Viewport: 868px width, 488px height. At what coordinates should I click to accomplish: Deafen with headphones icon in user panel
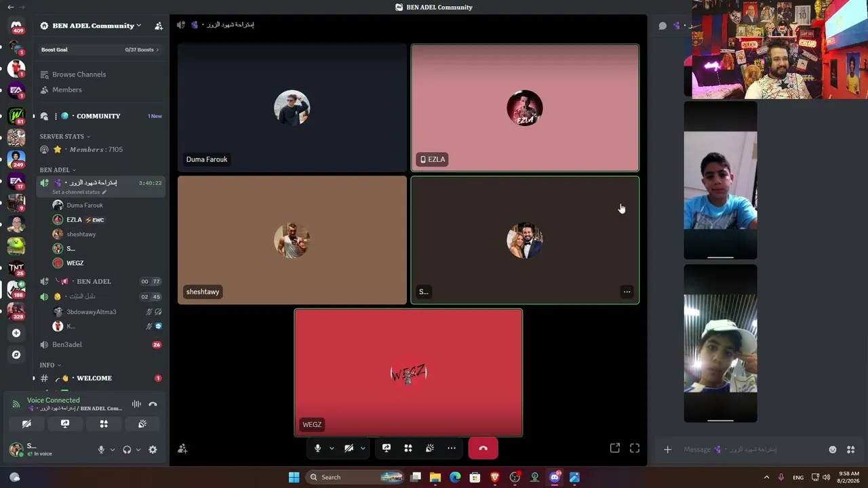[x=127, y=449]
